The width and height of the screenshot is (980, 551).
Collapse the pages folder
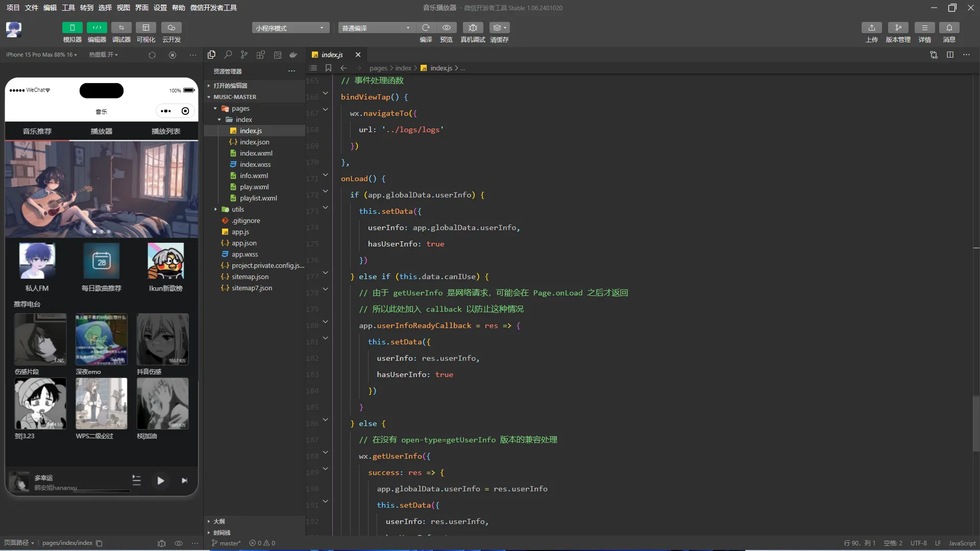(x=254, y=108)
